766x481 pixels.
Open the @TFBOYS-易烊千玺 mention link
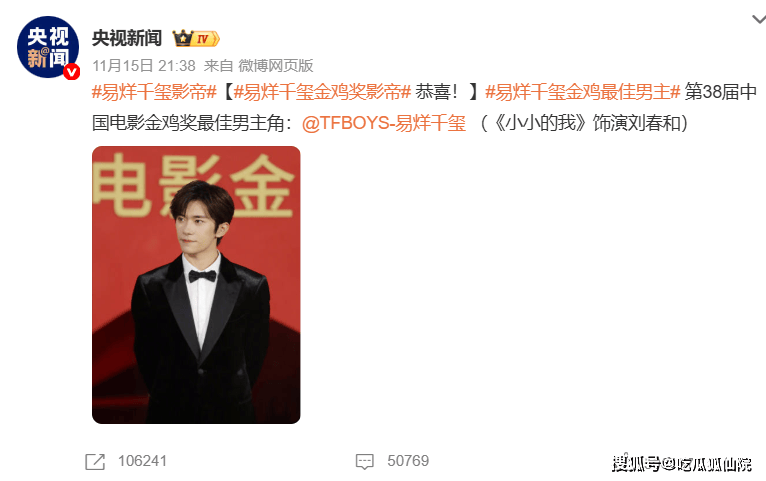pyautogui.click(x=384, y=123)
